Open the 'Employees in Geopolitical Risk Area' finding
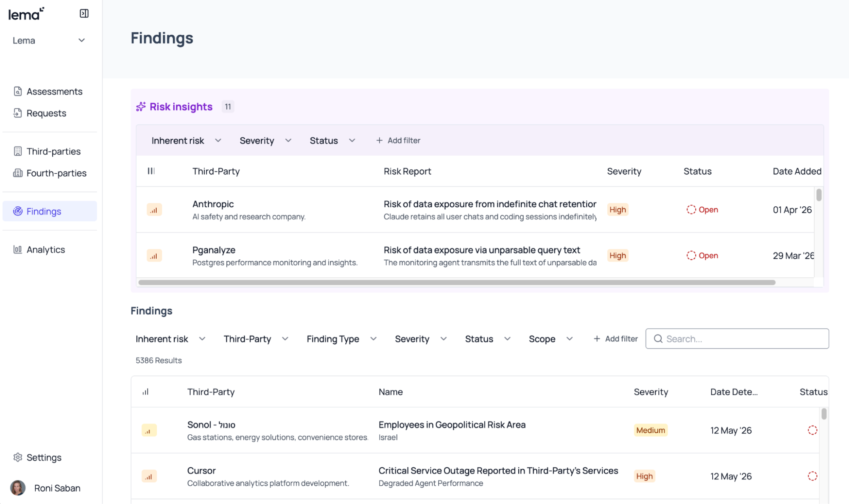 pyautogui.click(x=452, y=425)
